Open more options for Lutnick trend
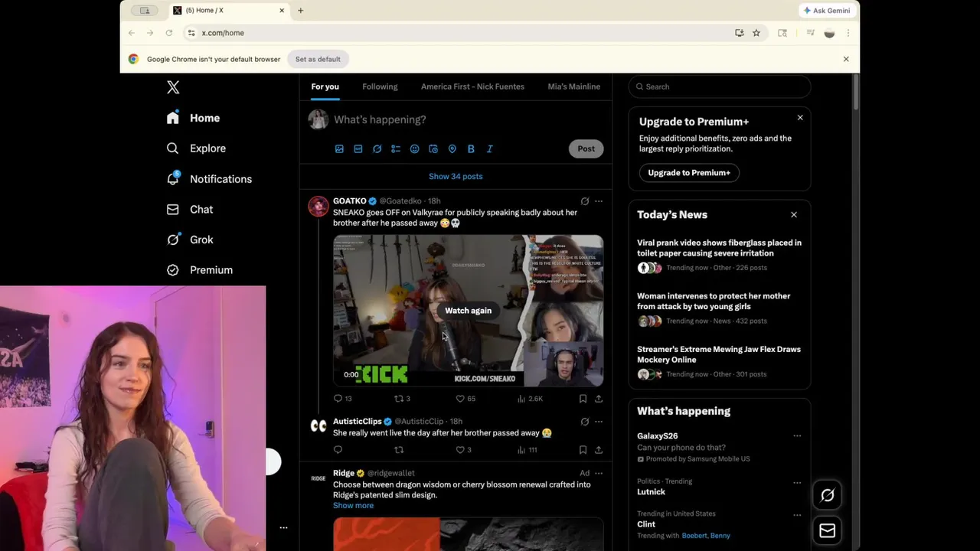This screenshot has width=980, height=551. pos(797,483)
